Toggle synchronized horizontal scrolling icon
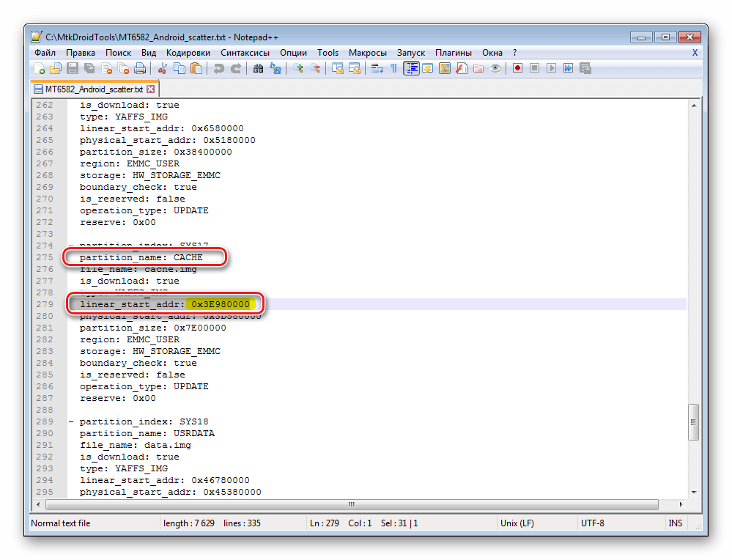This screenshot has width=732, height=560. 355,69
